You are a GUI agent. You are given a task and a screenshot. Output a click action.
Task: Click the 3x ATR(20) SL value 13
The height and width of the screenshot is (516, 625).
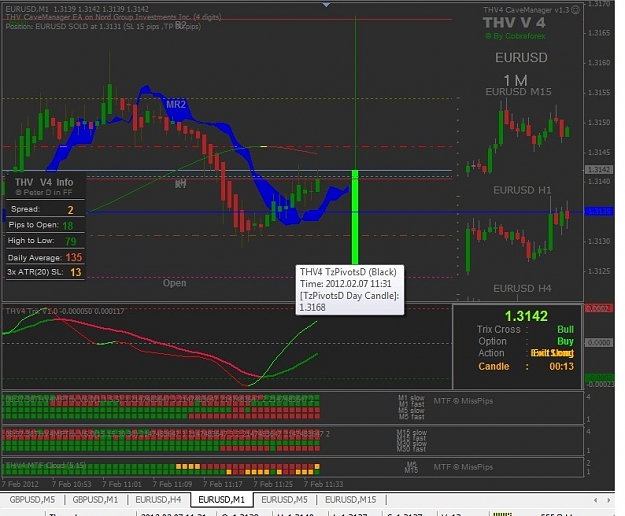tap(76, 272)
